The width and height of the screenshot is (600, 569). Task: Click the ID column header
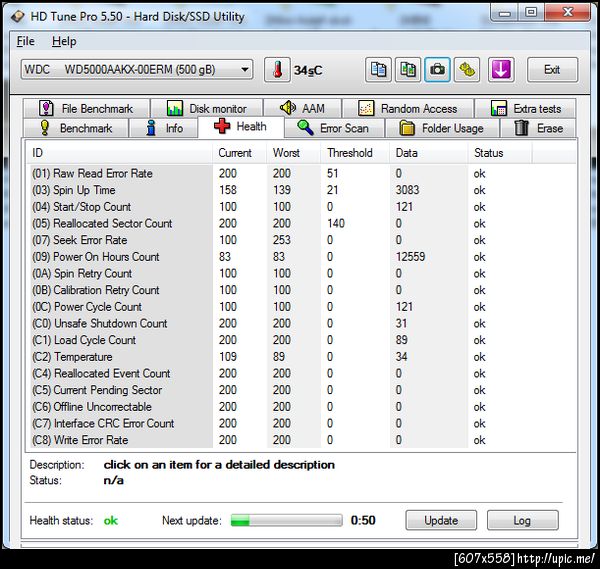click(119, 153)
